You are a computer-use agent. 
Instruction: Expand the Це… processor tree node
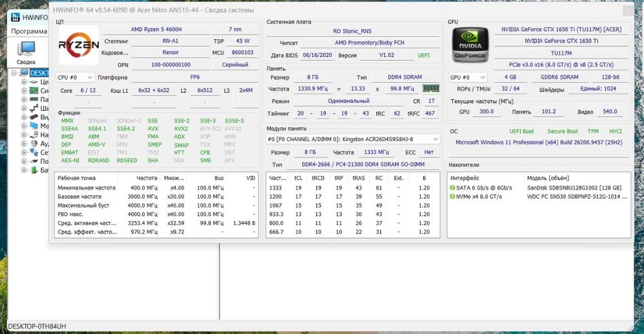pos(24,82)
